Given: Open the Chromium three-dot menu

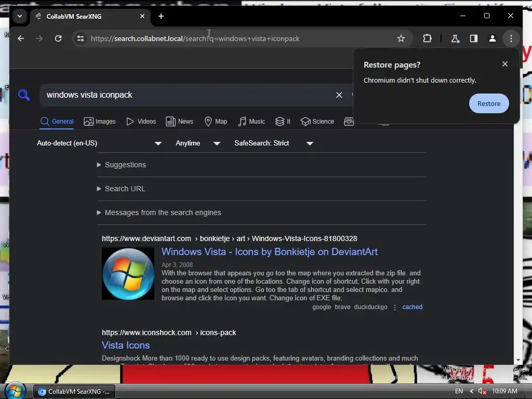Looking at the screenshot, I should (x=511, y=38).
